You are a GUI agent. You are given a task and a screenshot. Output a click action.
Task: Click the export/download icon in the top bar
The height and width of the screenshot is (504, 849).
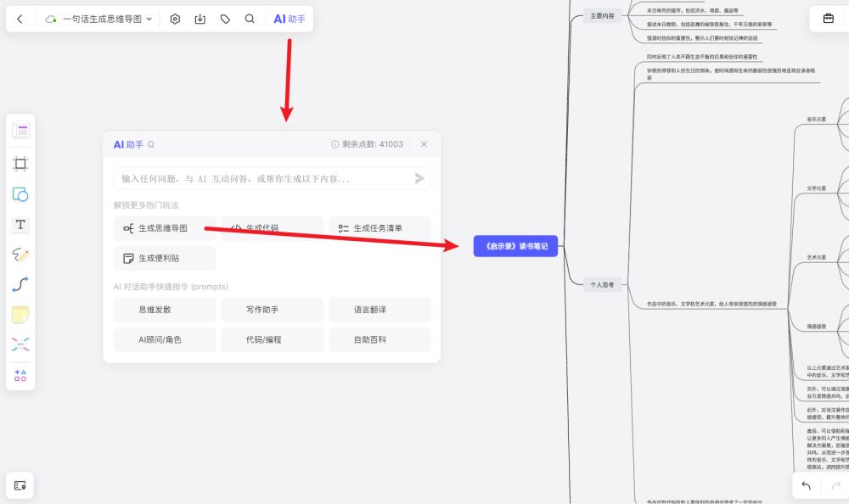point(200,18)
